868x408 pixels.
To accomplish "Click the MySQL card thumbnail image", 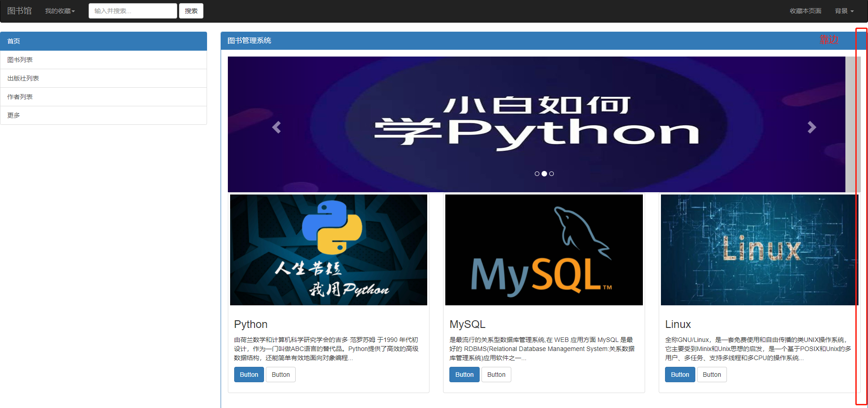I will 544,250.
